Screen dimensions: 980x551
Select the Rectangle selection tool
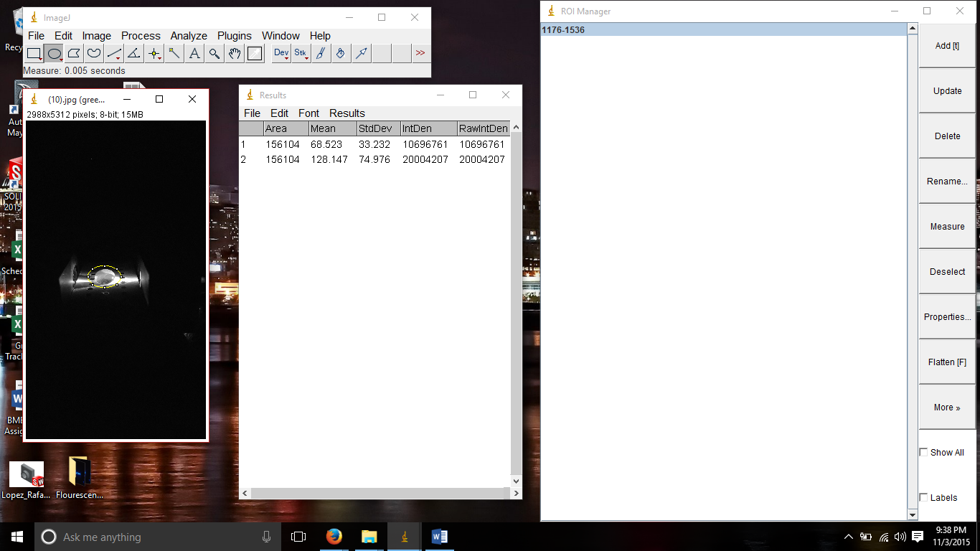pyautogui.click(x=34, y=53)
